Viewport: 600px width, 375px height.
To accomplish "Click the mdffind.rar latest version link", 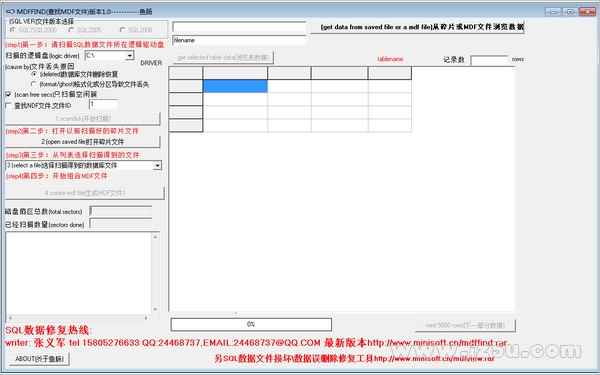I will click(x=437, y=343).
